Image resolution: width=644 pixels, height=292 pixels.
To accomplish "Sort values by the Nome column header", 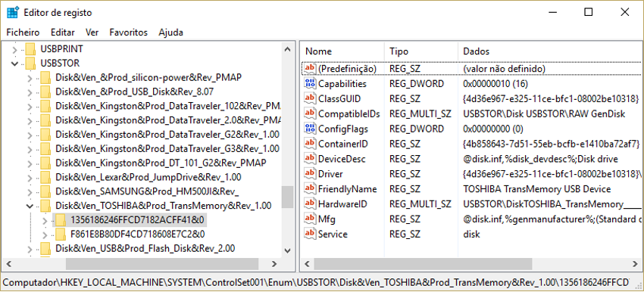I will coord(342,51).
